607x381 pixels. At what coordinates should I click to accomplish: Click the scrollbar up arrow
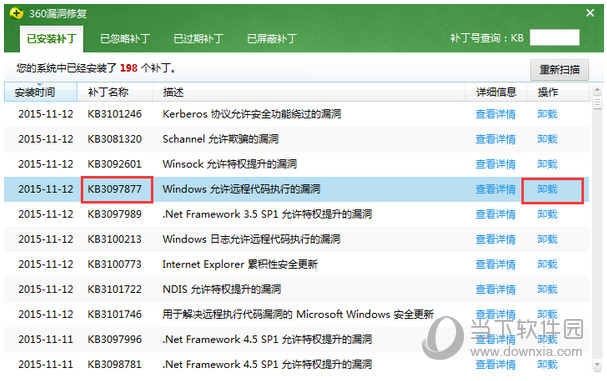597,91
